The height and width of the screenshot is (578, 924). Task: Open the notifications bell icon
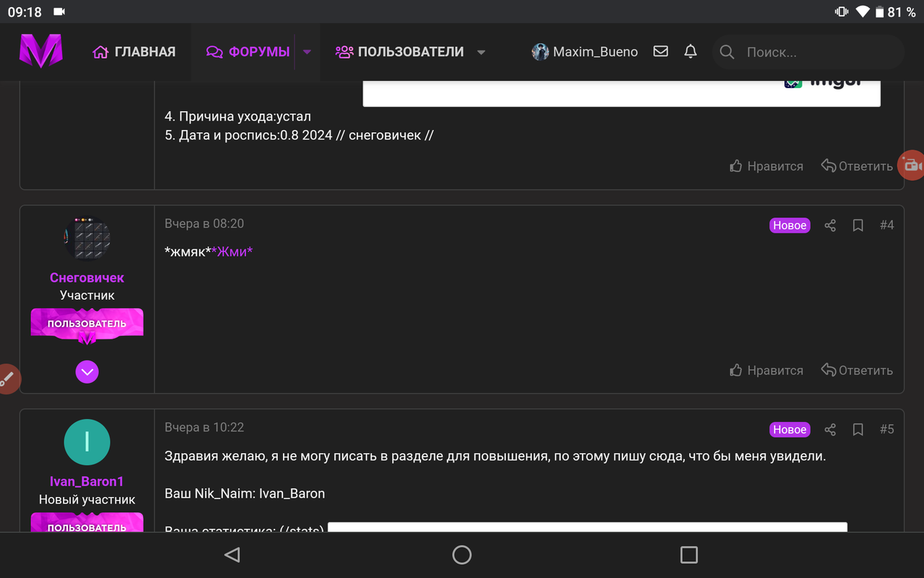(x=690, y=51)
